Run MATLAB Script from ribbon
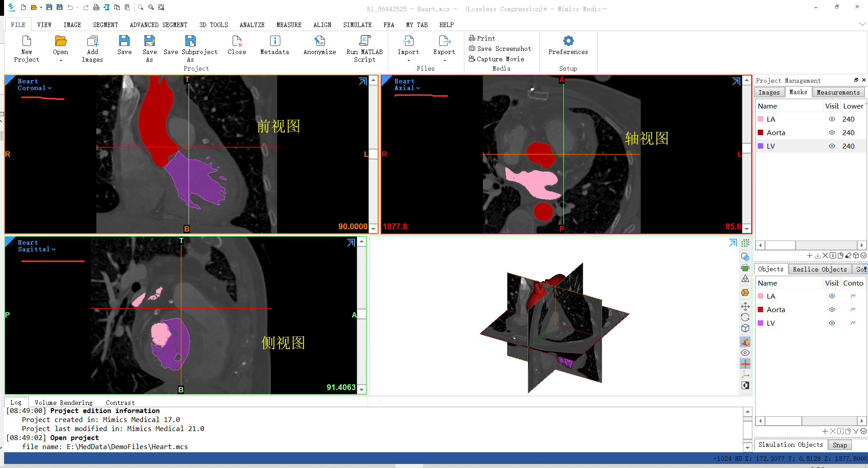868x468 pixels. pos(364,49)
